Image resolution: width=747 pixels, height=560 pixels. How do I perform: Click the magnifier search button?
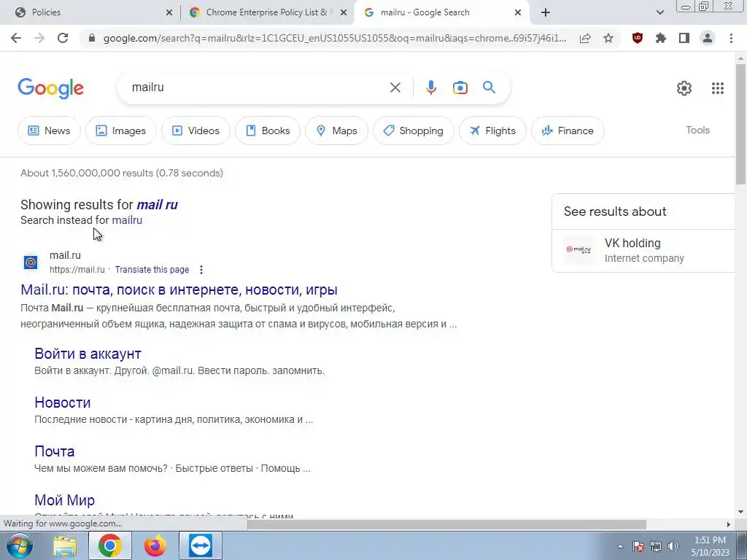(489, 87)
